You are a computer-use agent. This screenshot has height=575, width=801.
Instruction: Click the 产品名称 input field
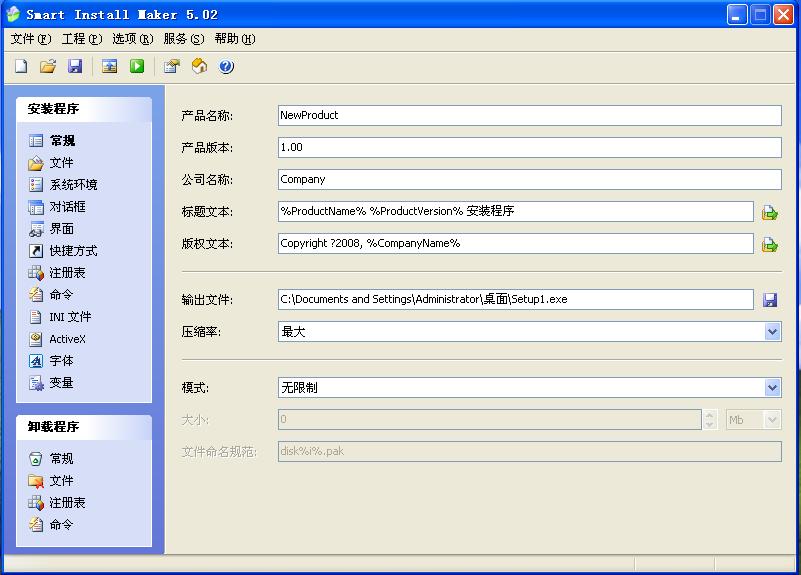530,115
